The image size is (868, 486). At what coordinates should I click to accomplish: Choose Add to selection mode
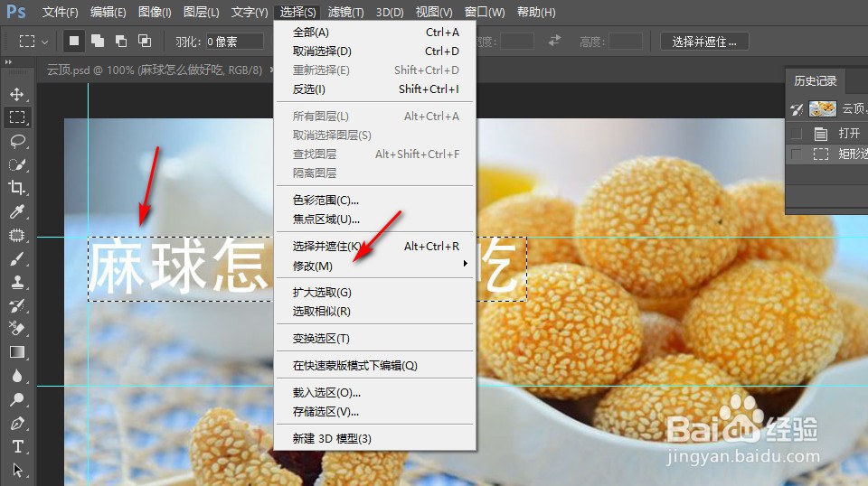[x=98, y=41]
